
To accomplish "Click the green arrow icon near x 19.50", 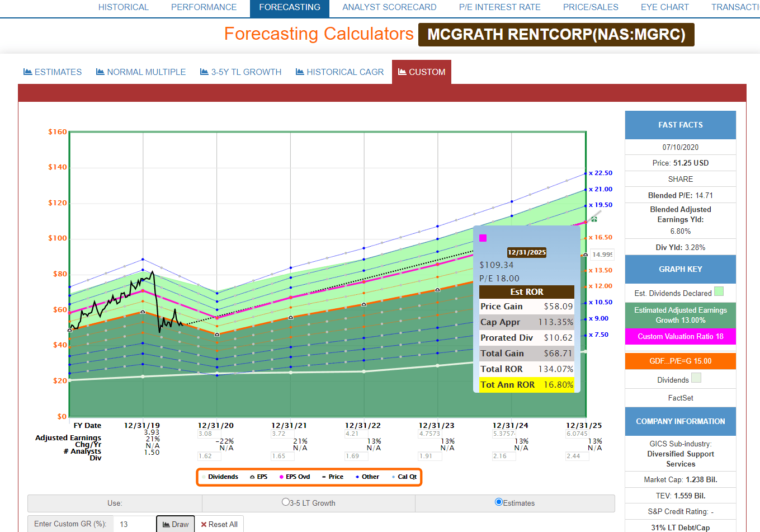I will (594, 219).
